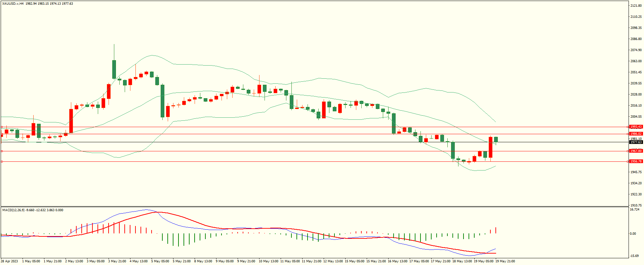
Task: Click the 1977.63 current price label
Action: pos(636,142)
